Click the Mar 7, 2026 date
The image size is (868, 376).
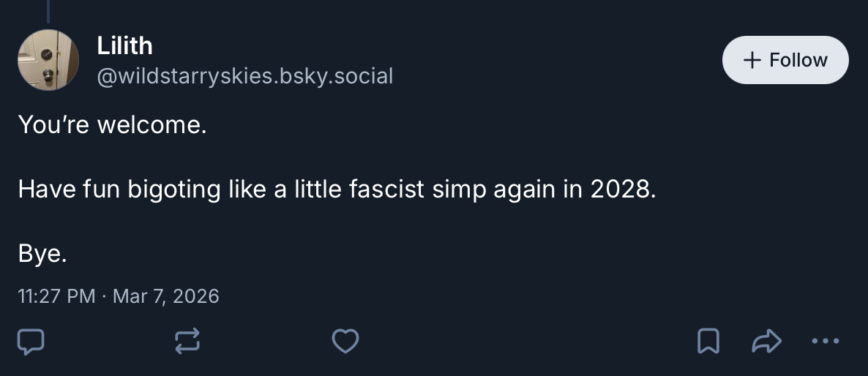click(166, 296)
